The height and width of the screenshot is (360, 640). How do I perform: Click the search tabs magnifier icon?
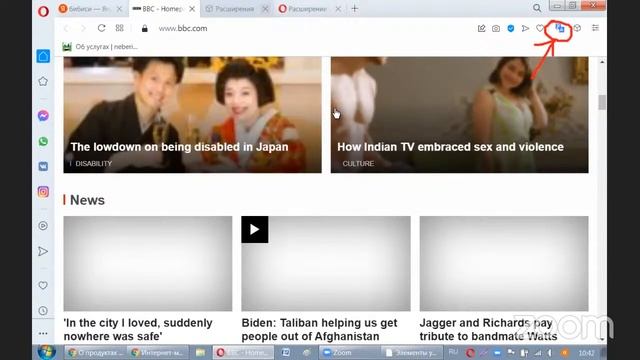[x=537, y=8]
